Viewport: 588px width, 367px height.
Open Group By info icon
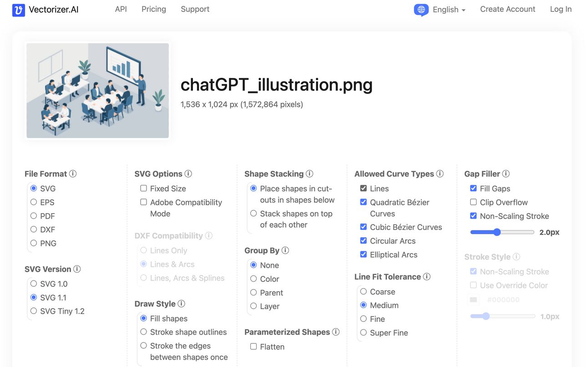[285, 250]
